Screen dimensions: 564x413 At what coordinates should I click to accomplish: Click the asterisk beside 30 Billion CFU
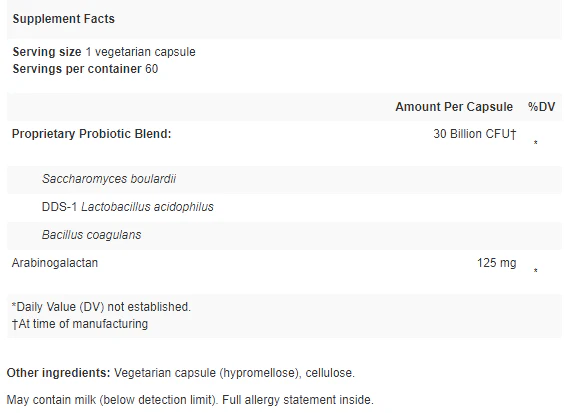coord(536,143)
